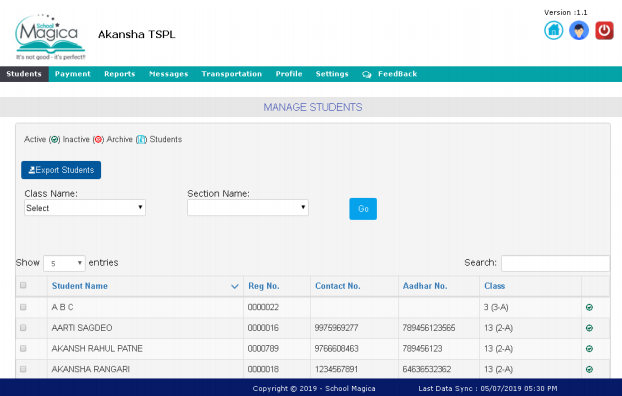Viewport: 622px width, 396px height.
Task: Open the Reports menu
Action: [x=119, y=74]
